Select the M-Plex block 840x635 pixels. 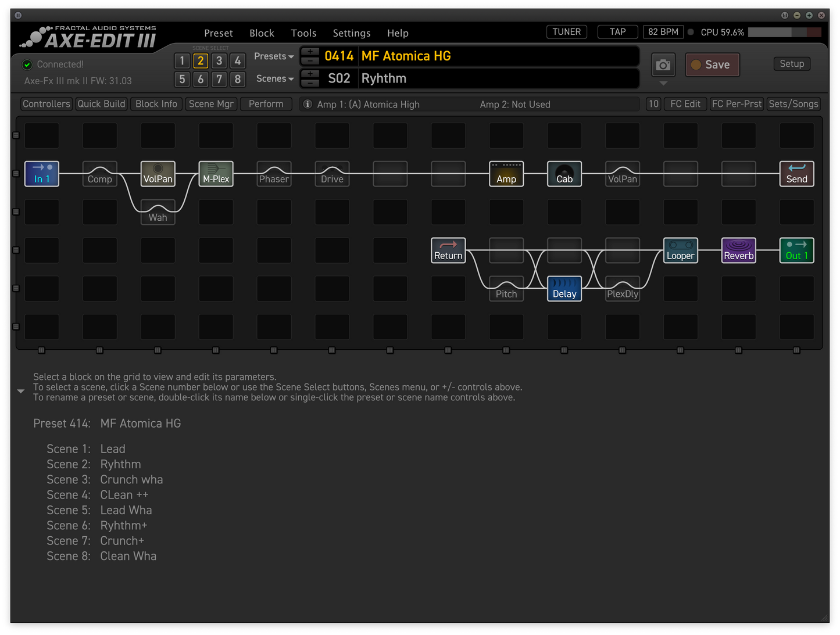click(216, 174)
